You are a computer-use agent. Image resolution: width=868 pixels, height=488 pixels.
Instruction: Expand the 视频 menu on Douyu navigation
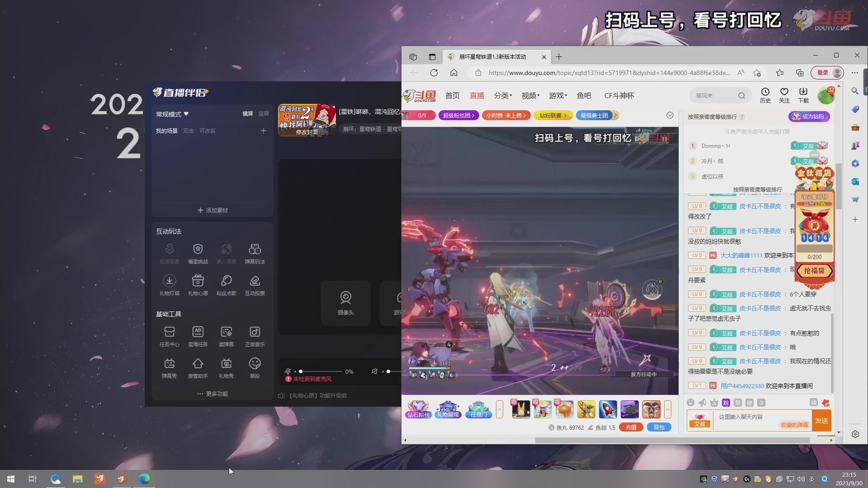tap(530, 95)
